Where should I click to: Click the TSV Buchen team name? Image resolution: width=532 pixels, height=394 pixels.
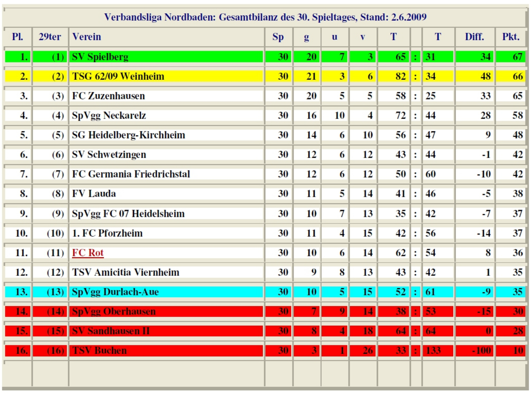pyautogui.click(x=99, y=351)
